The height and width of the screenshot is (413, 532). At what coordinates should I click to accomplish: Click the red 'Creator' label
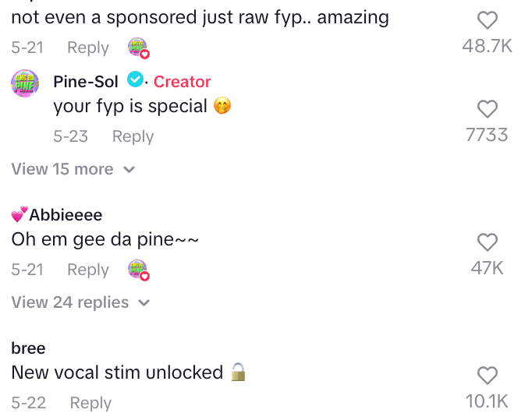(183, 81)
